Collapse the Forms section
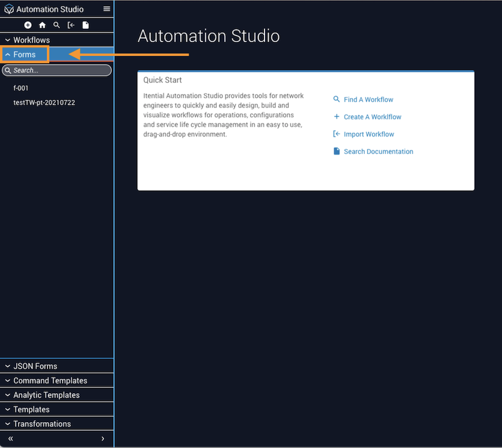The image size is (502, 448). 57,55
